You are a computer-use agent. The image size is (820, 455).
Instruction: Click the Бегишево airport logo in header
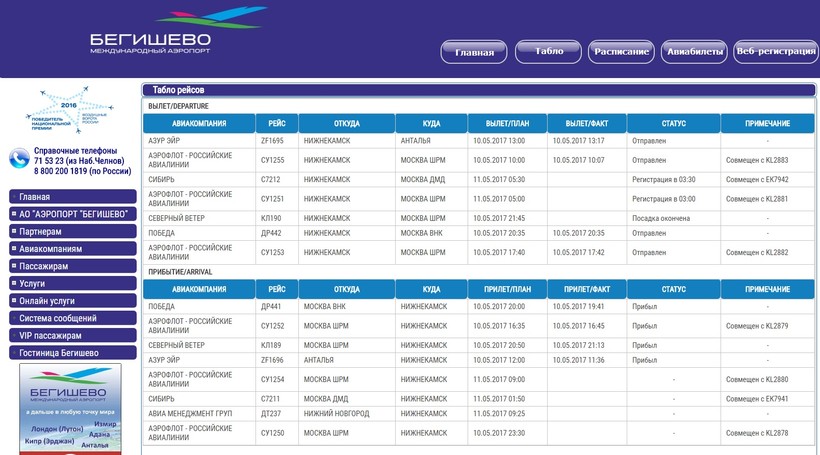point(178,32)
